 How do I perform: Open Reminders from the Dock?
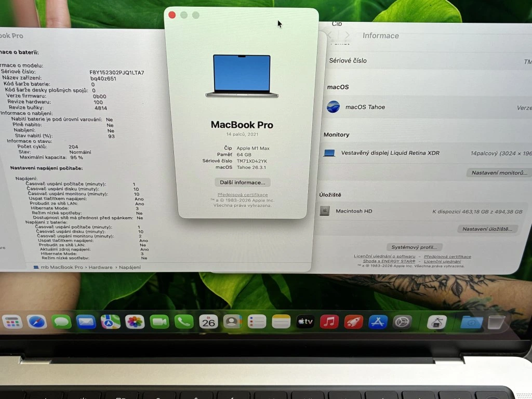tap(257, 322)
